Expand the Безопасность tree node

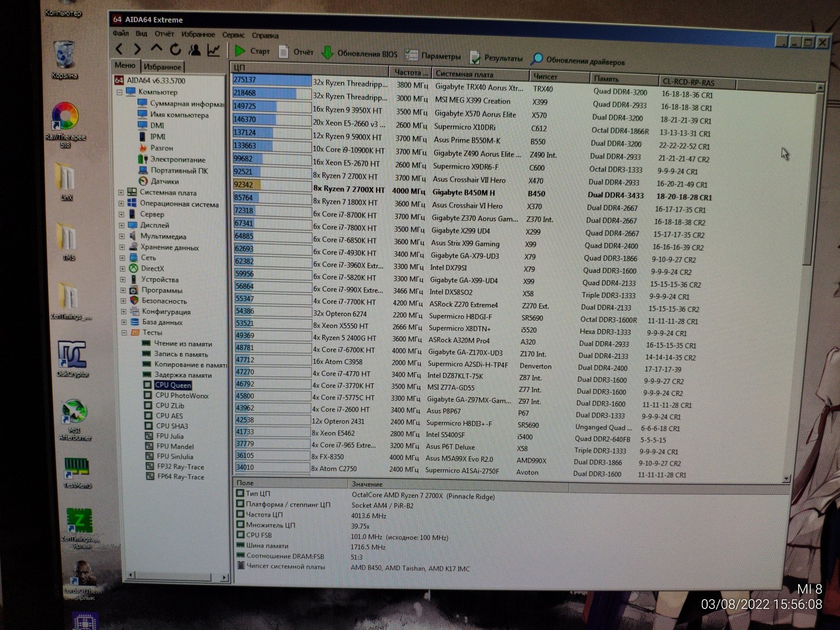point(123,301)
